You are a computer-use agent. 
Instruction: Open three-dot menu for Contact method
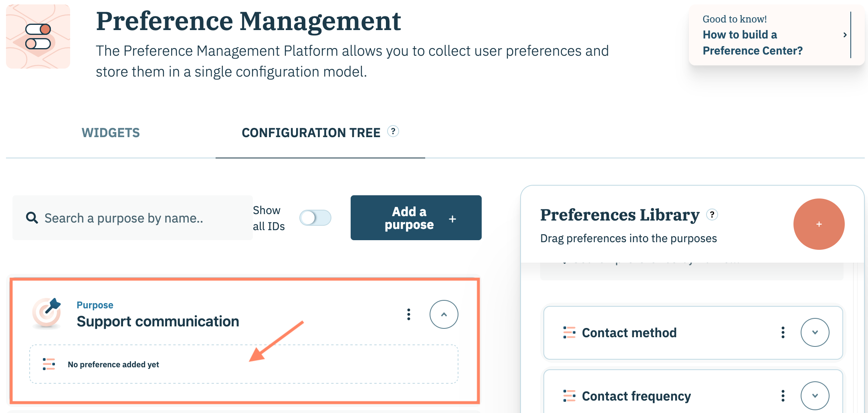click(x=783, y=332)
